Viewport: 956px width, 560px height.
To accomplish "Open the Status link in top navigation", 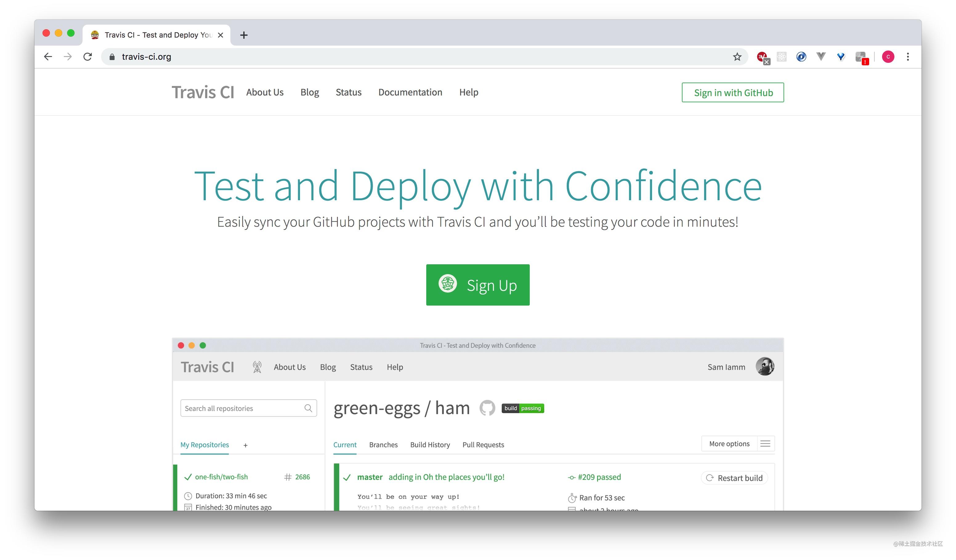I will click(348, 92).
